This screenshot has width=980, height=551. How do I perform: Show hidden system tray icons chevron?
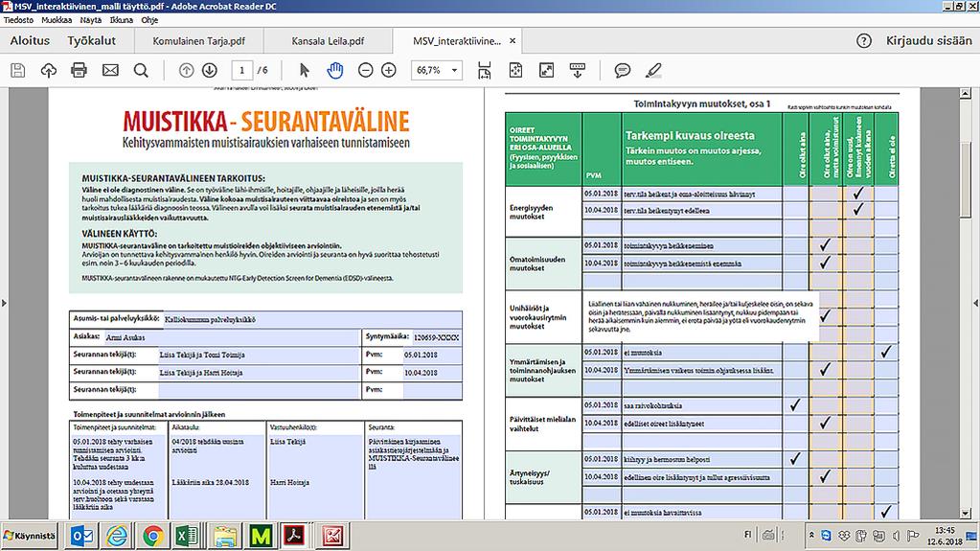(x=811, y=536)
